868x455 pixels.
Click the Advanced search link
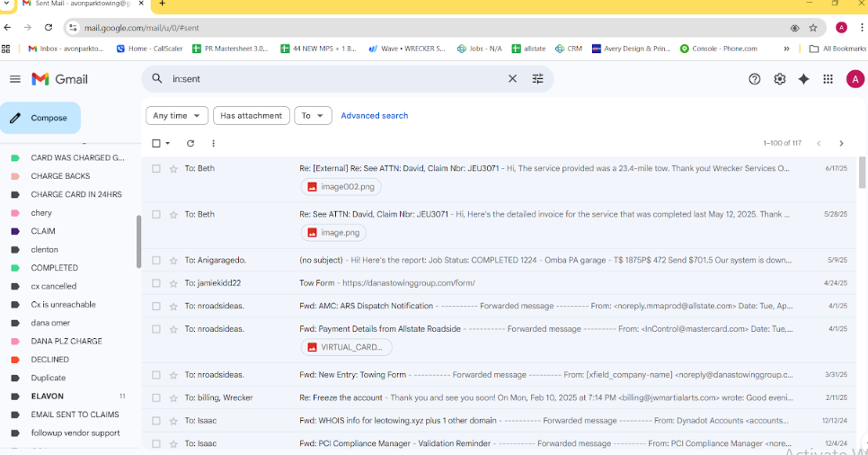374,116
